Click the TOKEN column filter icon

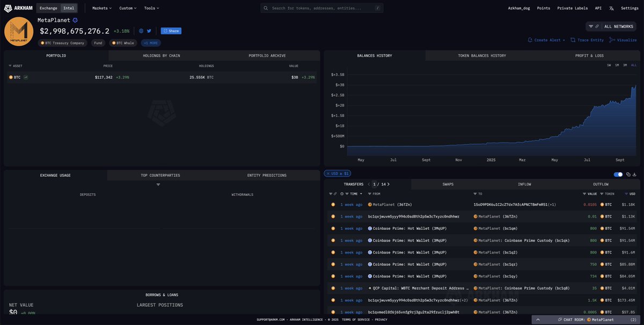click(602, 193)
